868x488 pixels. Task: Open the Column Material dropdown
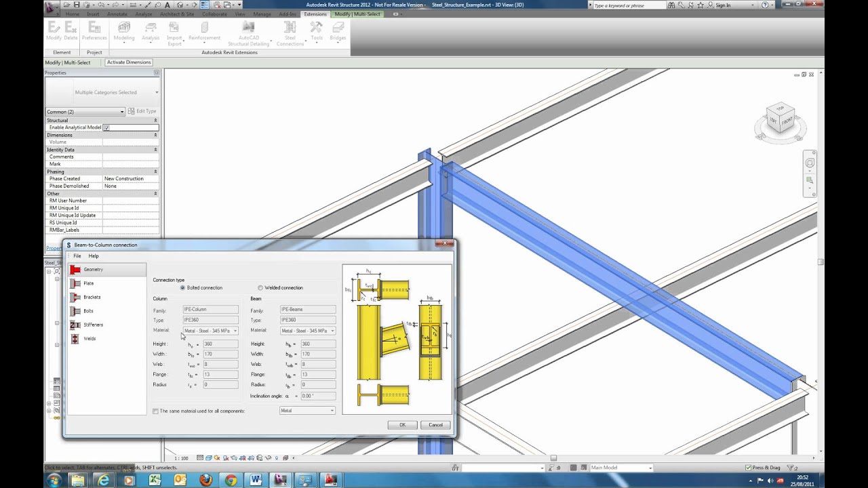tap(210, 331)
